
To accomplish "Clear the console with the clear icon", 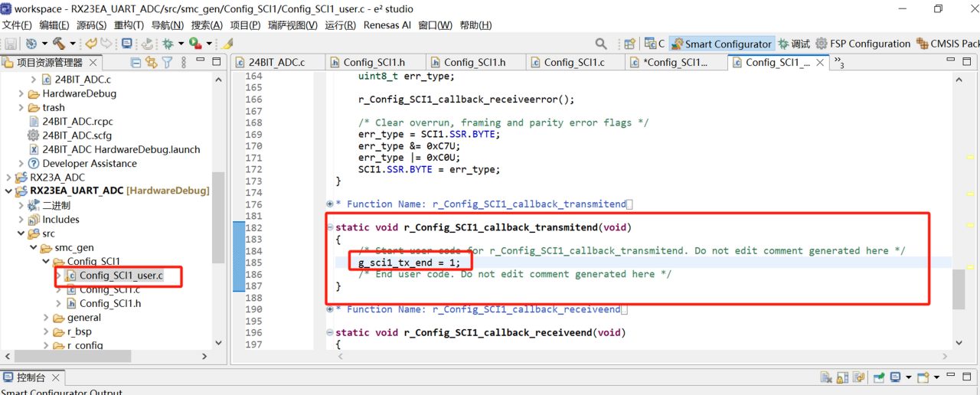I will click(x=826, y=377).
